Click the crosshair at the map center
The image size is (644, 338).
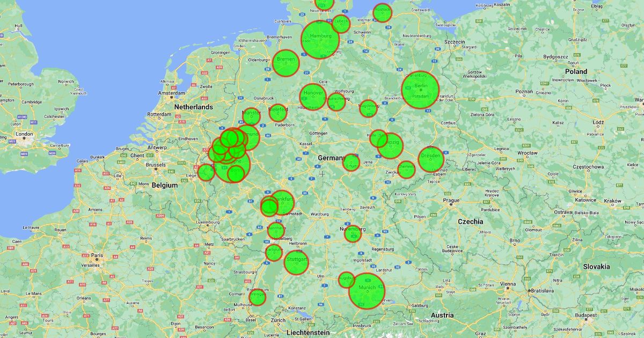point(322,173)
